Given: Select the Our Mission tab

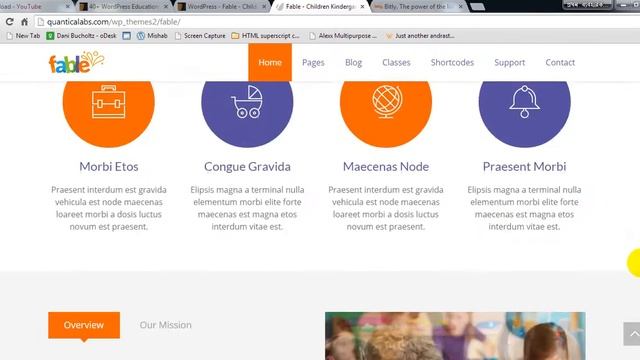Looking at the screenshot, I should point(165,325).
